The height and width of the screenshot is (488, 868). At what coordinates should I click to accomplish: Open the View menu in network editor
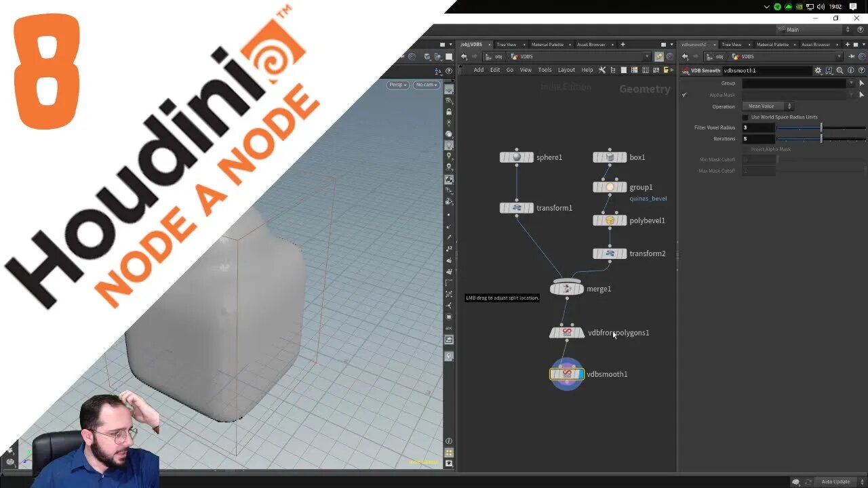526,70
